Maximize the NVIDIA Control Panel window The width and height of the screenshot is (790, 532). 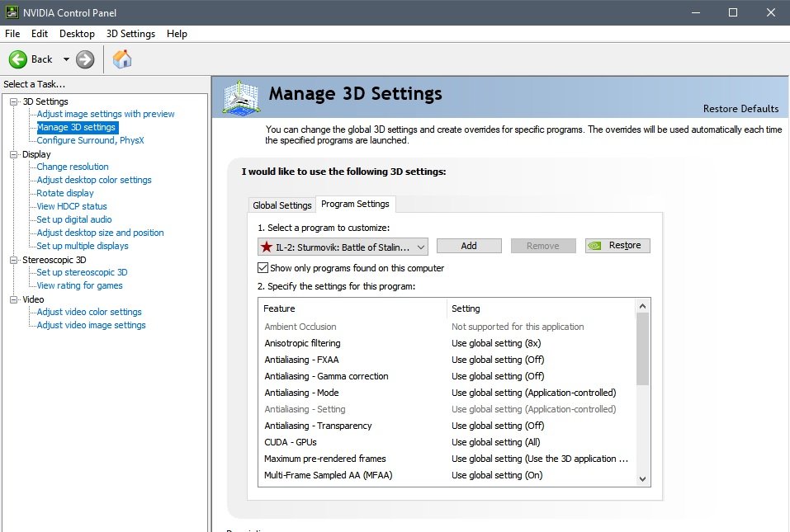(733, 12)
